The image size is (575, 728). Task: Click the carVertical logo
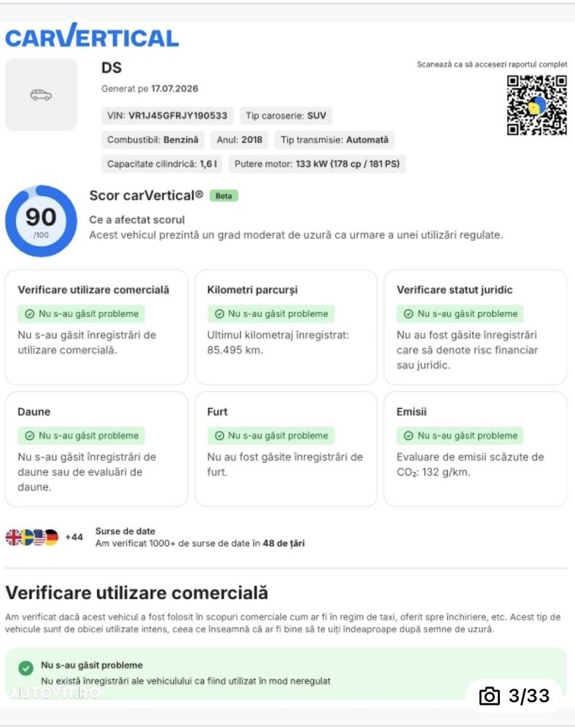pyautogui.click(x=92, y=36)
